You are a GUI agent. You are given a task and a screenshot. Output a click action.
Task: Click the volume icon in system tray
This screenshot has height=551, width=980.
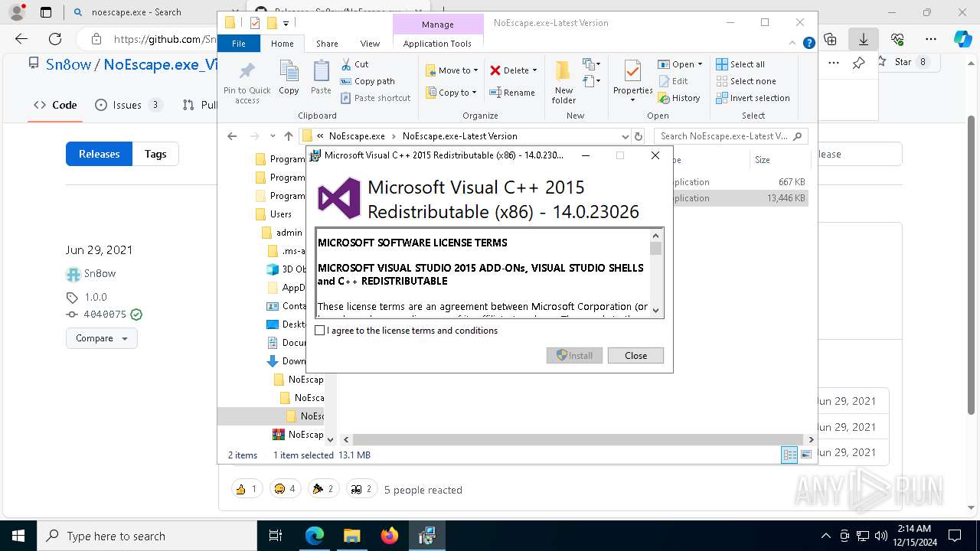click(881, 536)
